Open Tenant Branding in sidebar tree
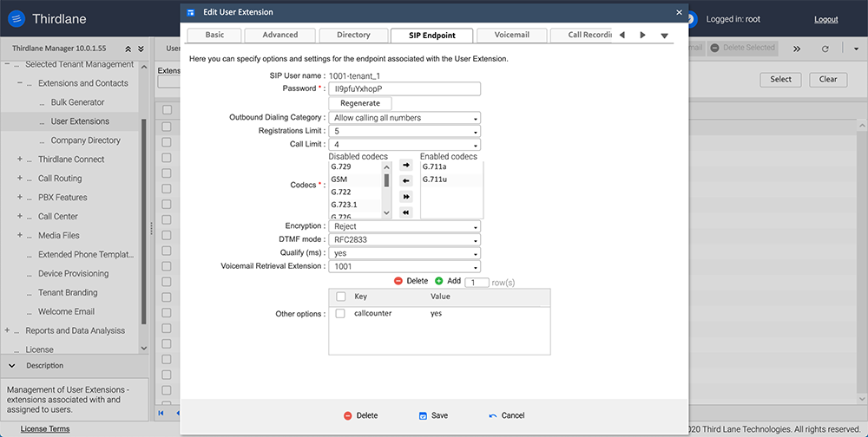 tap(68, 292)
